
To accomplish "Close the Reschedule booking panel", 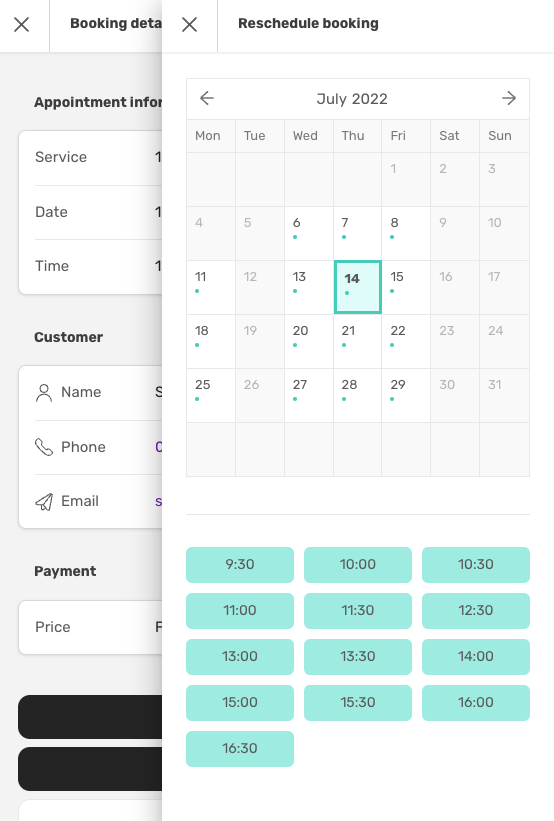I will tap(190, 24).
